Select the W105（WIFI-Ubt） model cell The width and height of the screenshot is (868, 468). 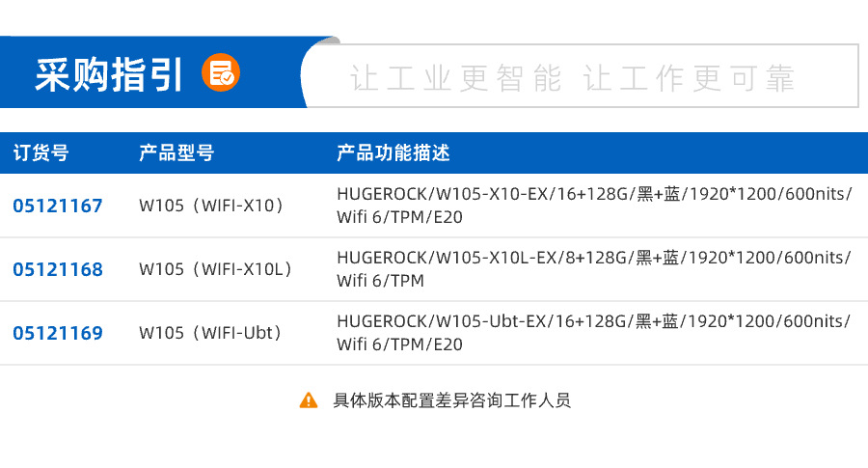click(214, 333)
